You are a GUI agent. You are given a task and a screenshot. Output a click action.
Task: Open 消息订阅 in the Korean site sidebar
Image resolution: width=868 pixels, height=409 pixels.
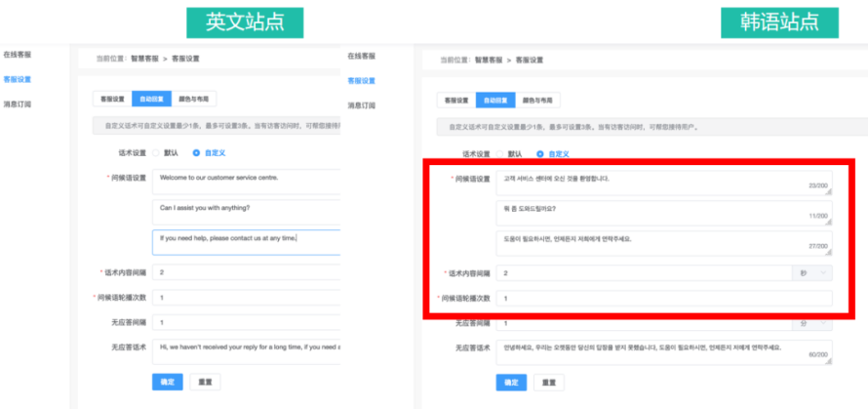362,105
